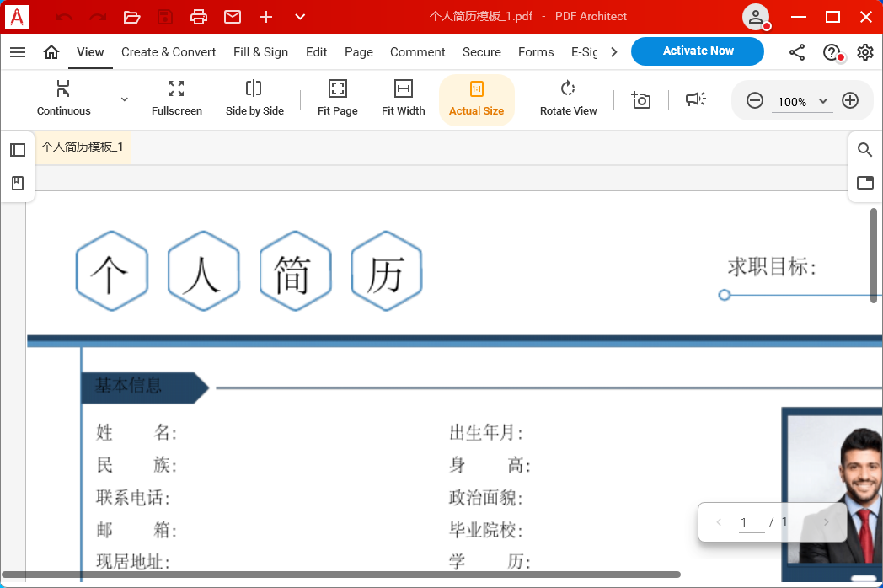Image resolution: width=883 pixels, height=588 pixels.
Task: Rotate the document view
Action: 568,99
